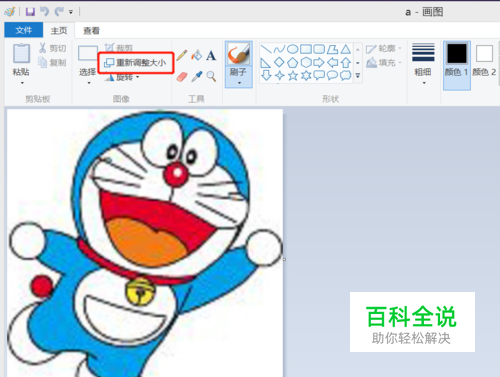Screen dimensions: 500x377
Task: Select the four-point star shape
Action: pyautogui.click(x=279, y=76)
